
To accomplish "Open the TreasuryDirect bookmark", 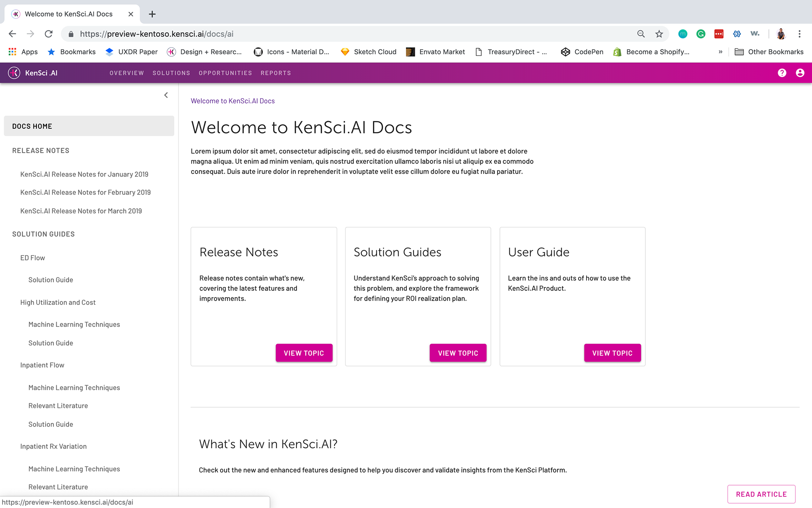I will 511,52.
